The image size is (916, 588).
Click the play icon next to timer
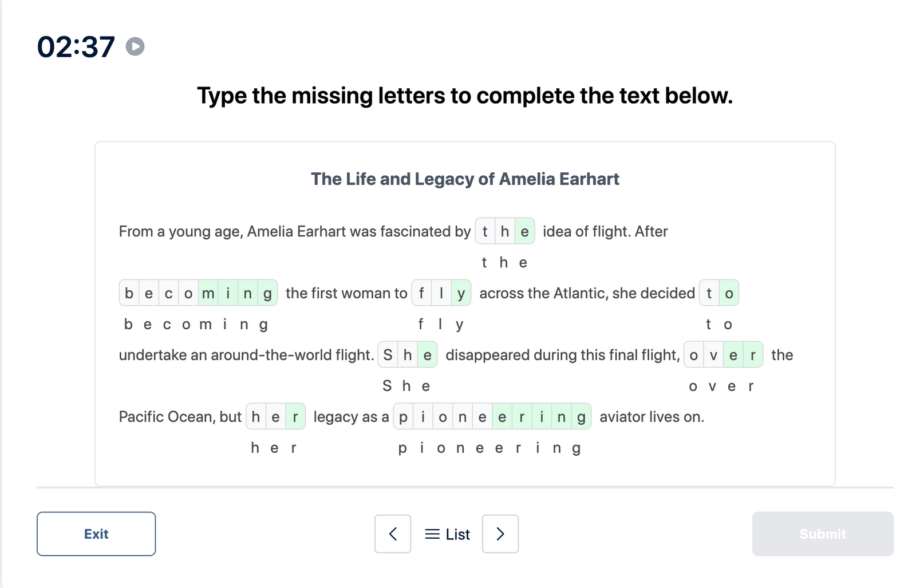coord(135,46)
